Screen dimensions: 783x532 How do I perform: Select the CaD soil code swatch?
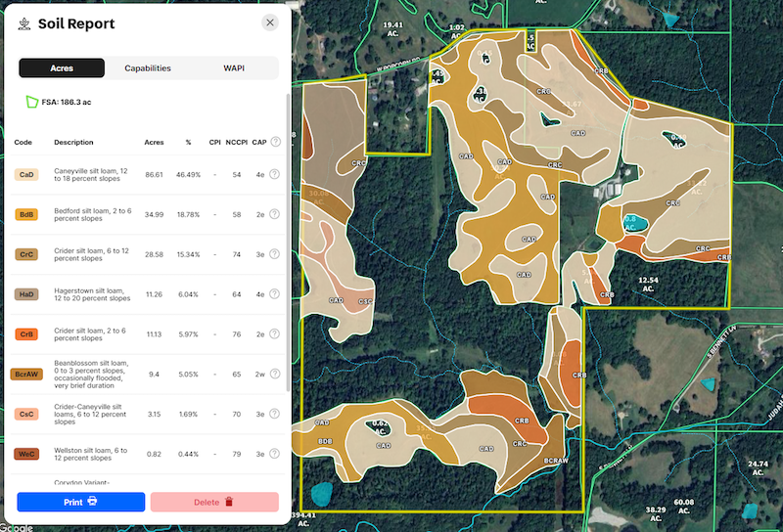26,174
